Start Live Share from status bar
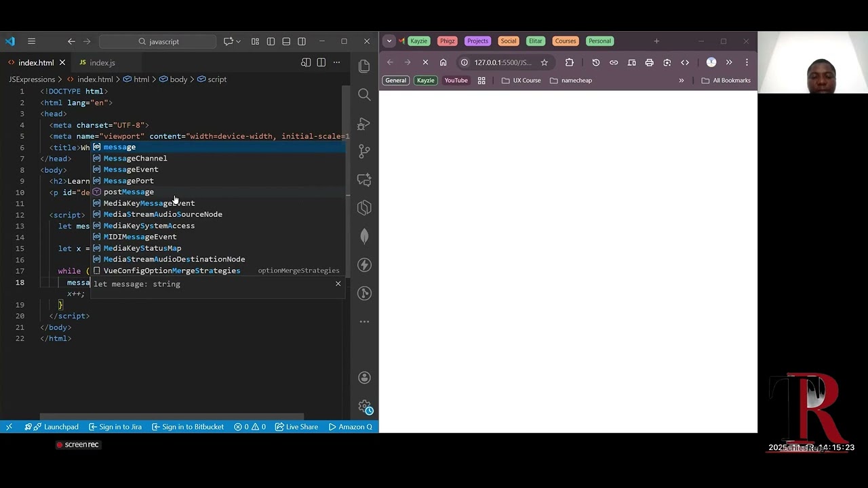This screenshot has width=868, height=488. click(297, 426)
